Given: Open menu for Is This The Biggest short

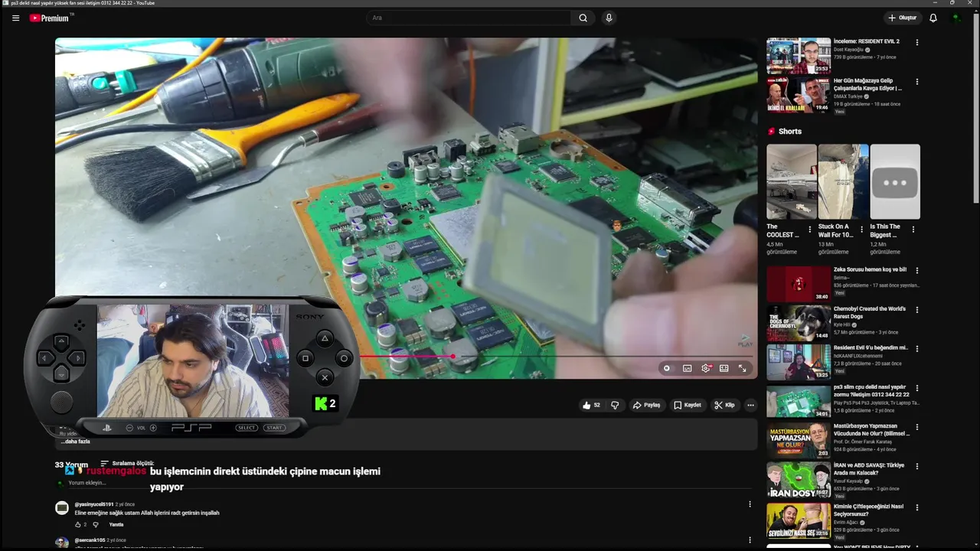Looking at the screenshot, I should tap(913, 229).
